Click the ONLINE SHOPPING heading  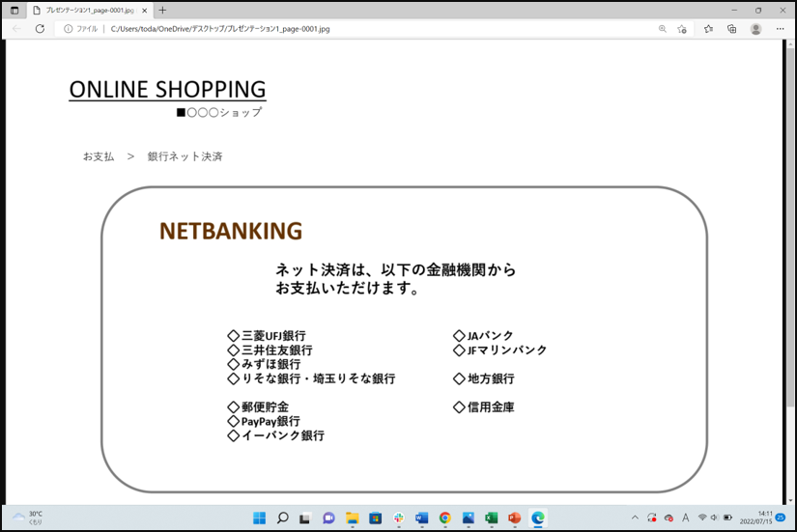point(168,90)
